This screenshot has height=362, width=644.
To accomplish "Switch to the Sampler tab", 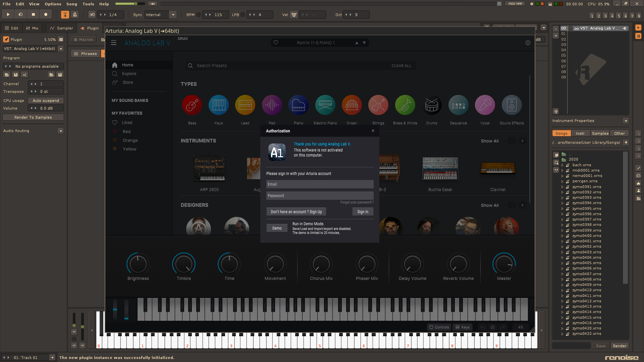I will coord(61,28).
